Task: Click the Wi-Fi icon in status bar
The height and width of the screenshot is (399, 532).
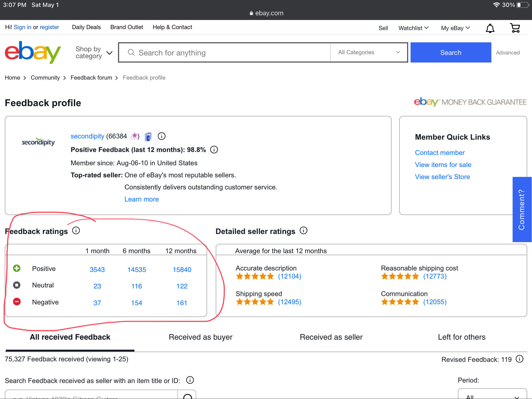Action: [496, 5]
